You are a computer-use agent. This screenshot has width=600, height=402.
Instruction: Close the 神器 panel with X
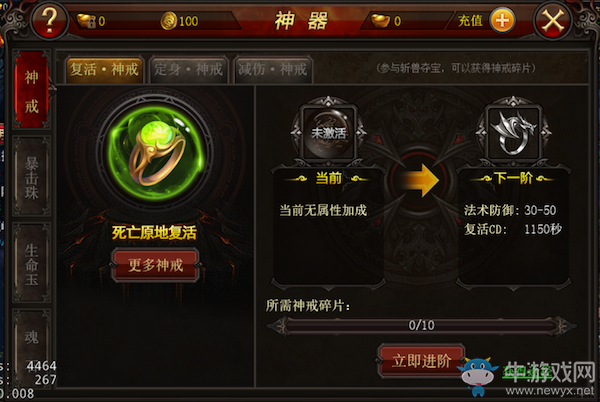pyautogui.click(x=553, y=20)
